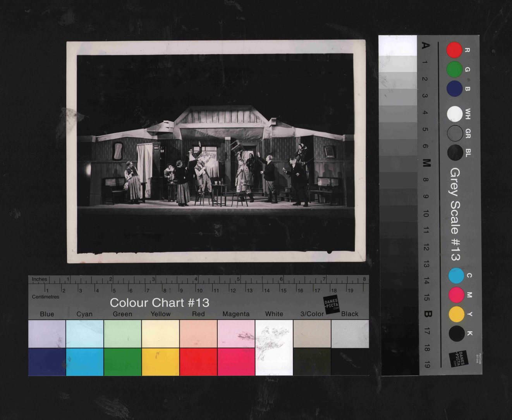
Task: Select the magenta circle labeled M
Action: click(456, 295)
